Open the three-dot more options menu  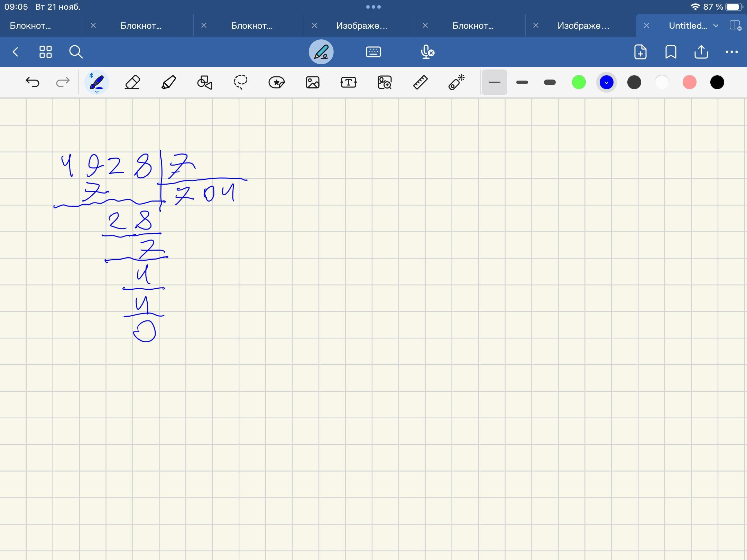point(731,52)
